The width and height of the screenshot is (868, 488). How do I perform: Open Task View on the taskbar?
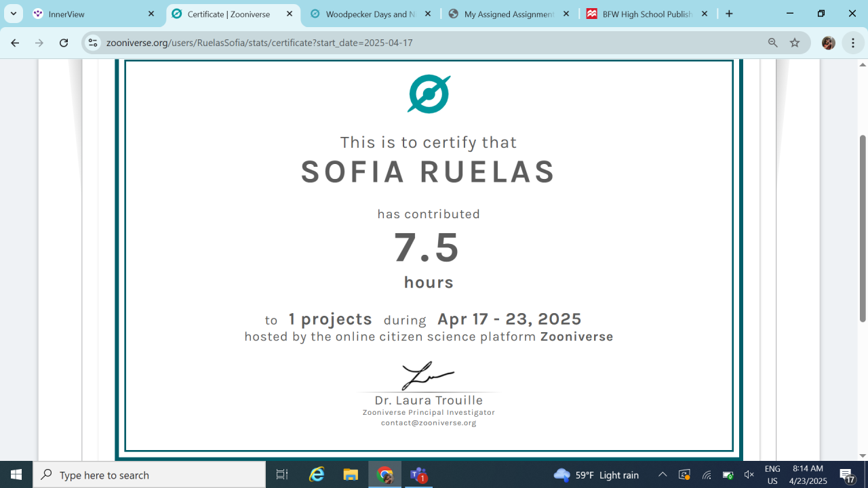282,474
